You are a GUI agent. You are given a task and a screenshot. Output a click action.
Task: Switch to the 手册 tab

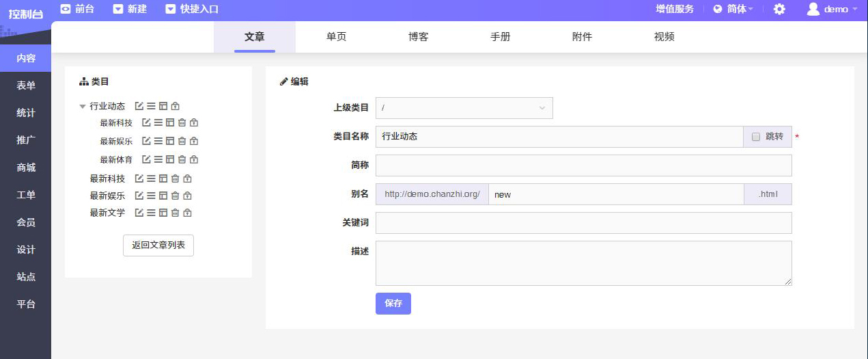click(x=501, y=37)
